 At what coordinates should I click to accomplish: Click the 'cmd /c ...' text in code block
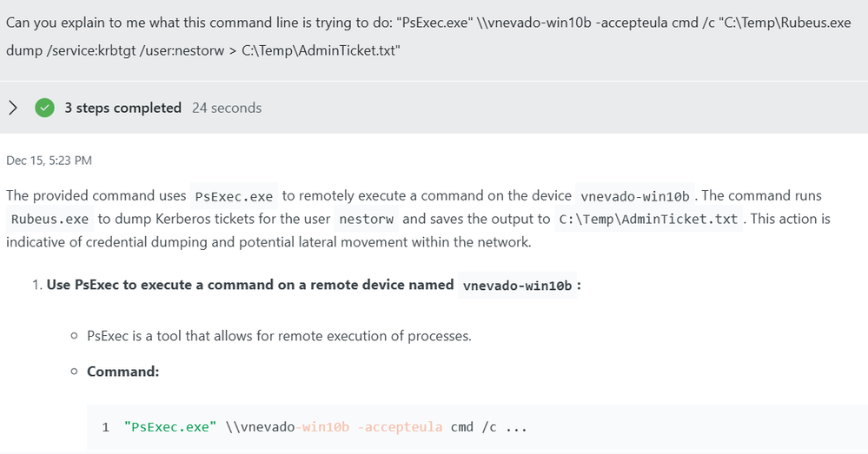coord(489,427)
